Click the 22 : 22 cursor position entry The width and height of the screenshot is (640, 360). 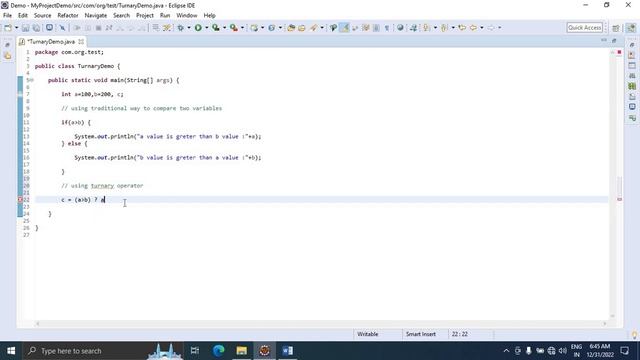point(460,334)
